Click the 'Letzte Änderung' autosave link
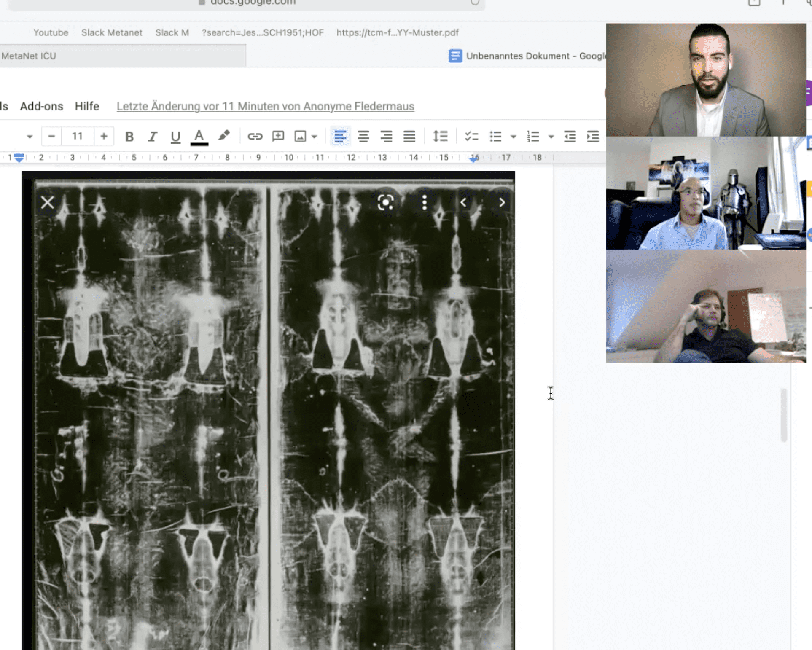 pyautogui.click(x=265, y=106)
